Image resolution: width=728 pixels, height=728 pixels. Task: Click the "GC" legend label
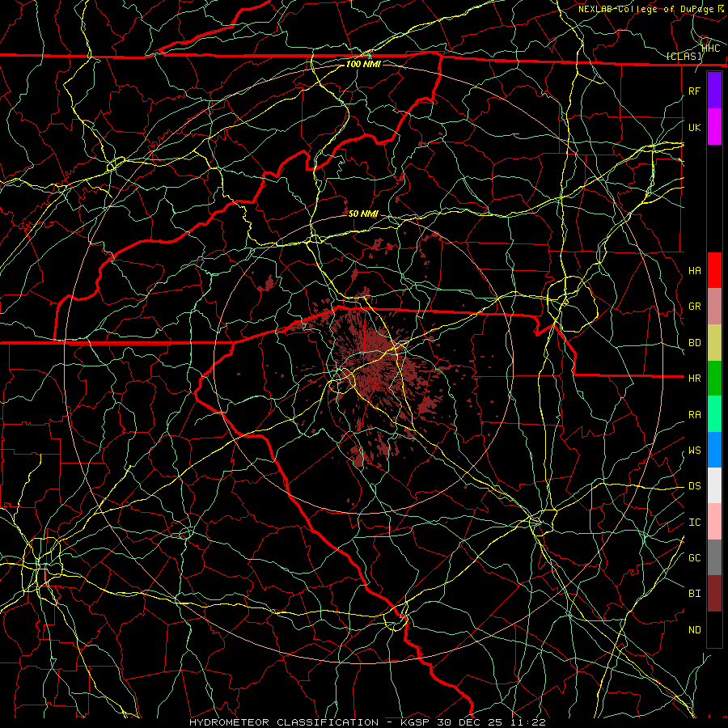pyautogui.click(x=694, y=558)
